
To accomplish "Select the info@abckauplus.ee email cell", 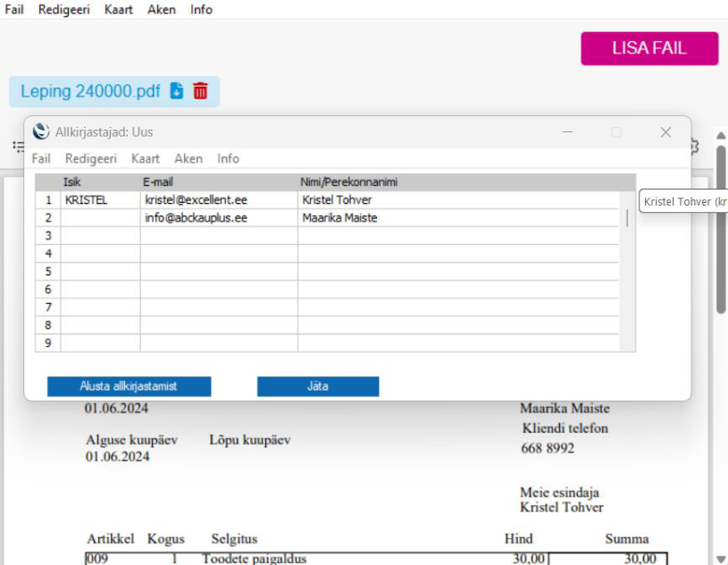I will pos(219,218).
